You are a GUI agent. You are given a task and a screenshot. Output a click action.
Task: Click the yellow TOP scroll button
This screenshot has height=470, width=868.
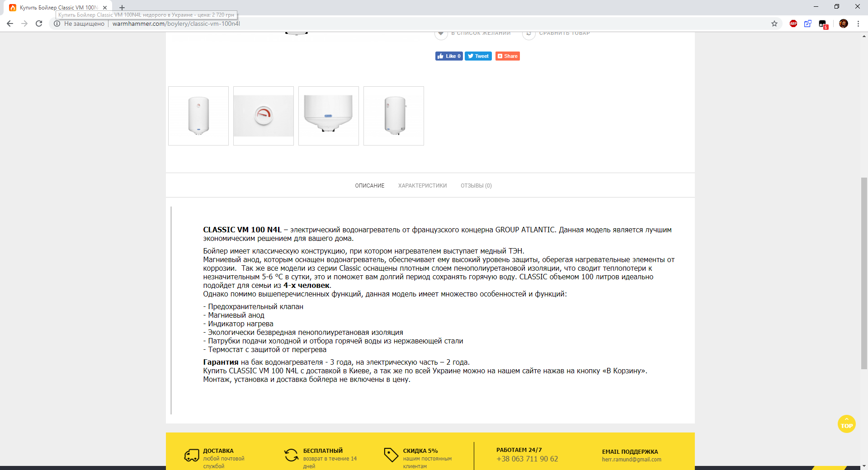point(846,424)
